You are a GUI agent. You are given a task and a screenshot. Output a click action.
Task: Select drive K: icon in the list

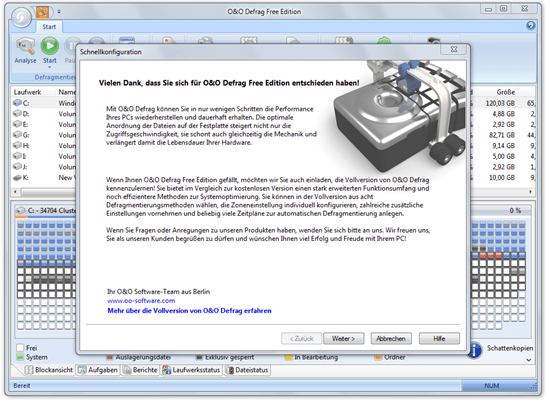18,178
